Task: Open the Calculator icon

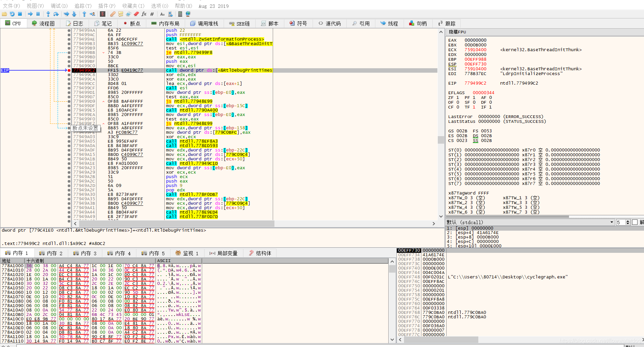Action: (x=180, y=14)
